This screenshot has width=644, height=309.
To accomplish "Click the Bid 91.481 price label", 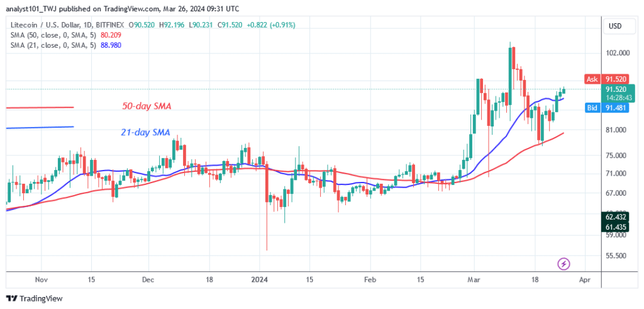I will [x=608, y=108].
